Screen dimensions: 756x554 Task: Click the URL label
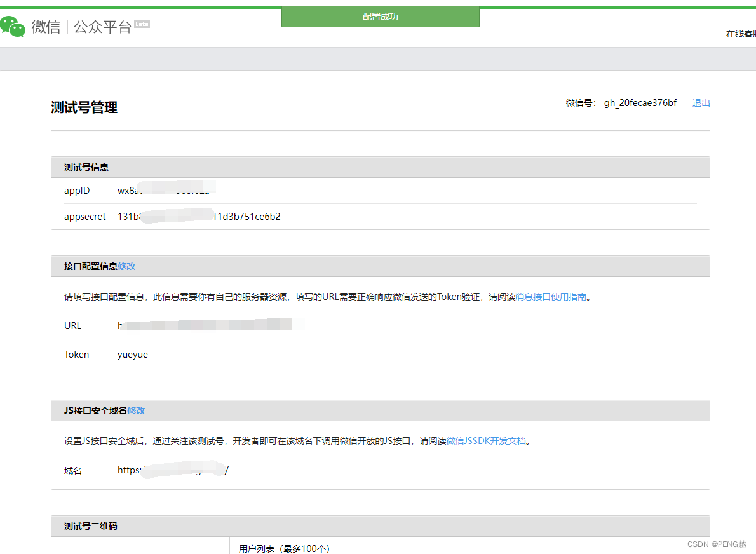73,325
